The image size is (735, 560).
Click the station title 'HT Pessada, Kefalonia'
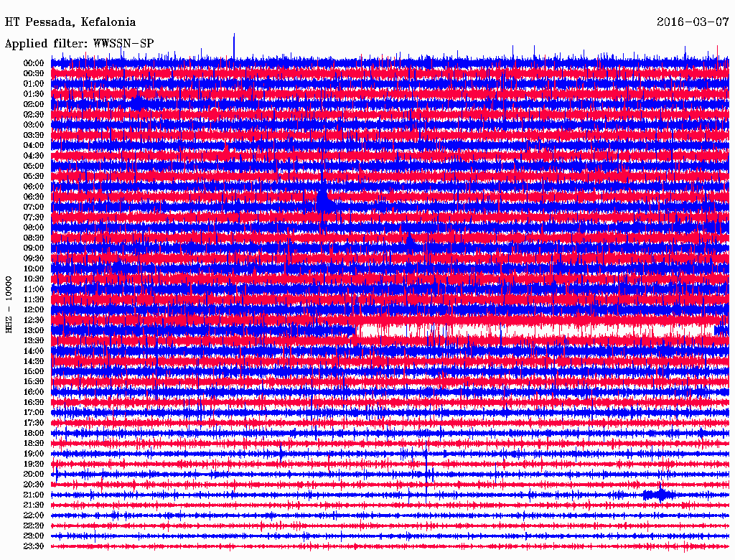tap(70, 22)
